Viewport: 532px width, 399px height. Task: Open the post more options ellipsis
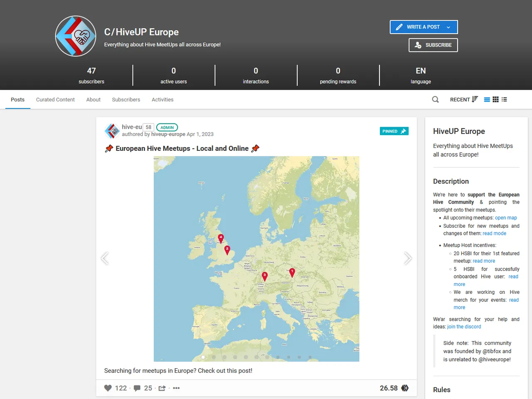pyautogui.click(x=176, y=388)
